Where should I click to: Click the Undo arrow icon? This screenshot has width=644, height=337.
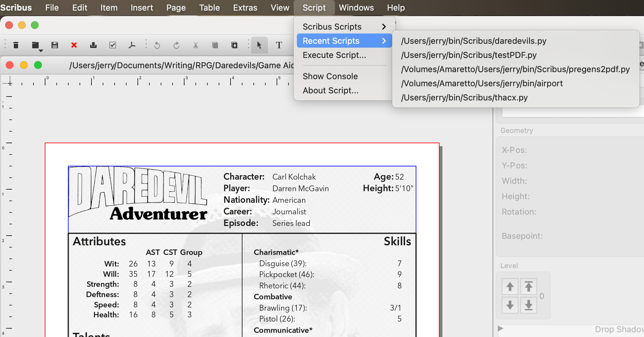point(157,45)
